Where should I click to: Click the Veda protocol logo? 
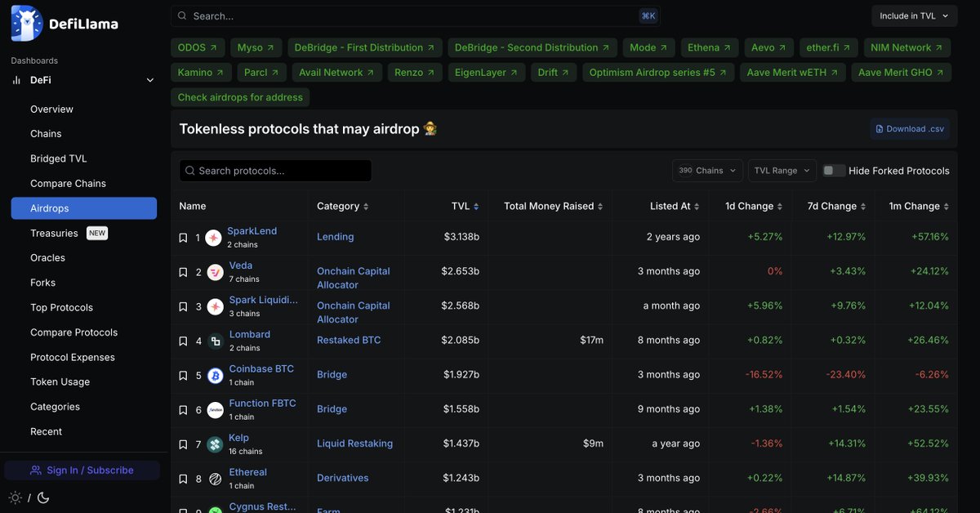[215, 272]
